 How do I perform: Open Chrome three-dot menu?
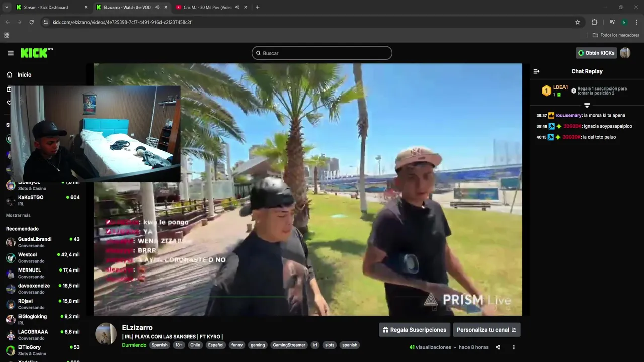tap(636, 22)
